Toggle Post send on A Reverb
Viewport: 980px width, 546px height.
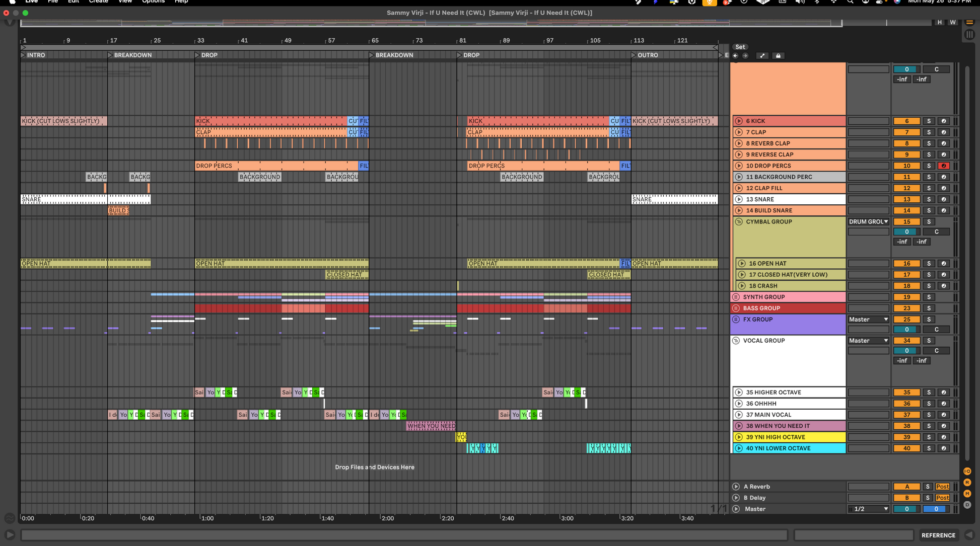click(x=942, y=487)
